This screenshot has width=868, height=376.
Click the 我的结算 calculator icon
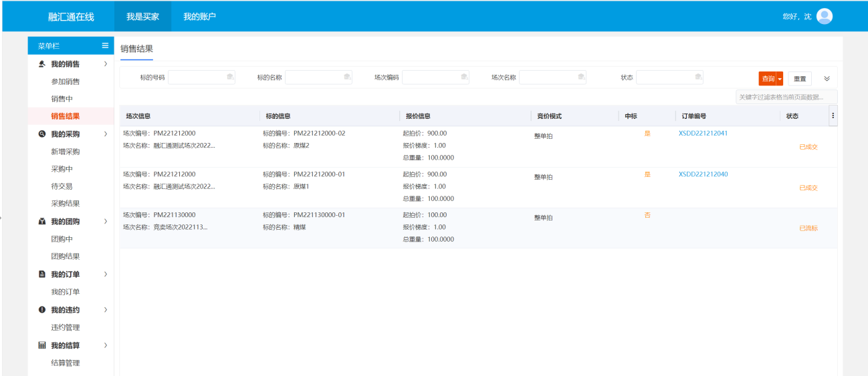pyautogui.click(x=42, y=345)
